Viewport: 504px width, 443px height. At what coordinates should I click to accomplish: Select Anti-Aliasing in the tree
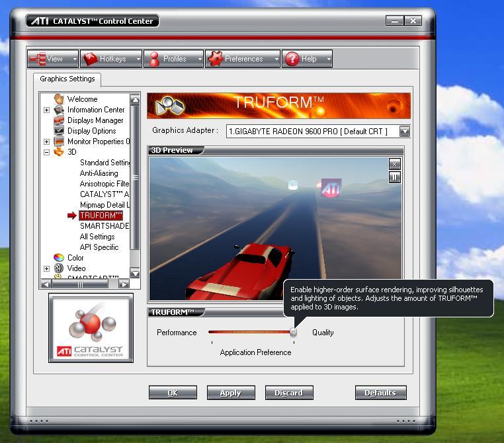pos(99,173)
